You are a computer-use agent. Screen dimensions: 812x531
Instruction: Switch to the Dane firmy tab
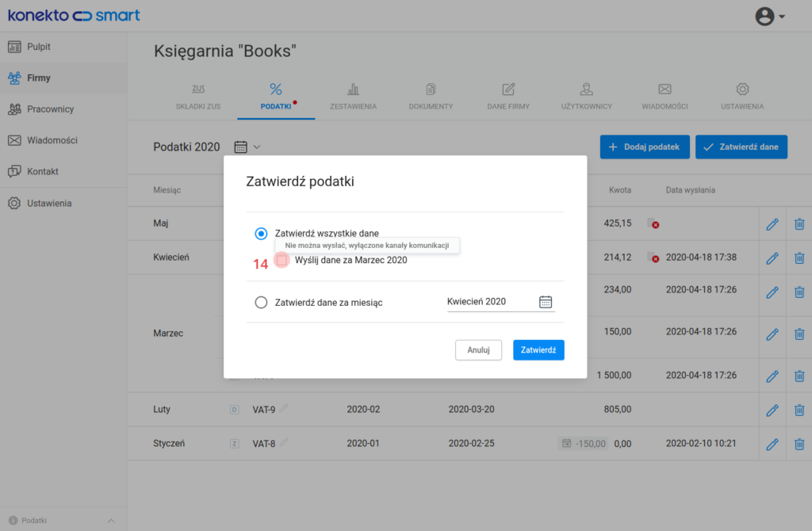pyautogui.click(x=508, y=97)
